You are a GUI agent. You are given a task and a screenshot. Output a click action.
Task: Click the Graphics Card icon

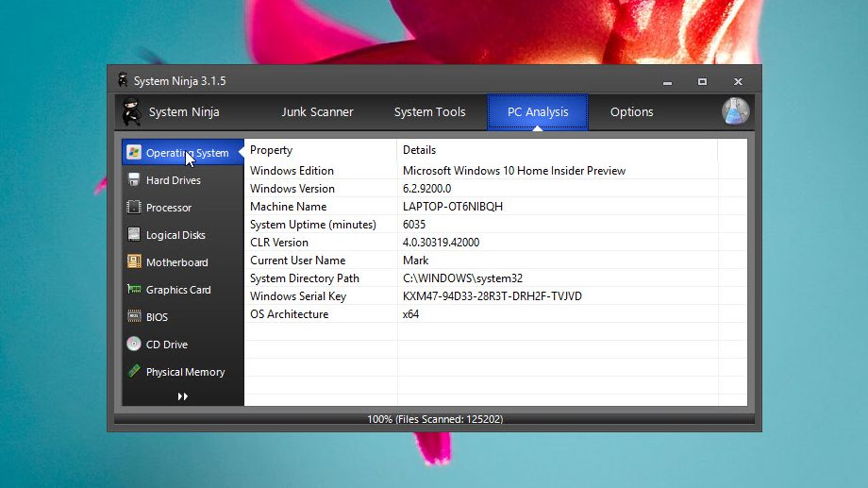[133, 289]
